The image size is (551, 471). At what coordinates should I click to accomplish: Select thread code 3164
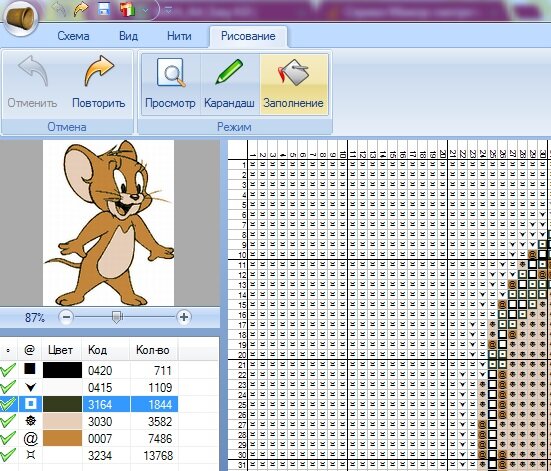(100, 404)
